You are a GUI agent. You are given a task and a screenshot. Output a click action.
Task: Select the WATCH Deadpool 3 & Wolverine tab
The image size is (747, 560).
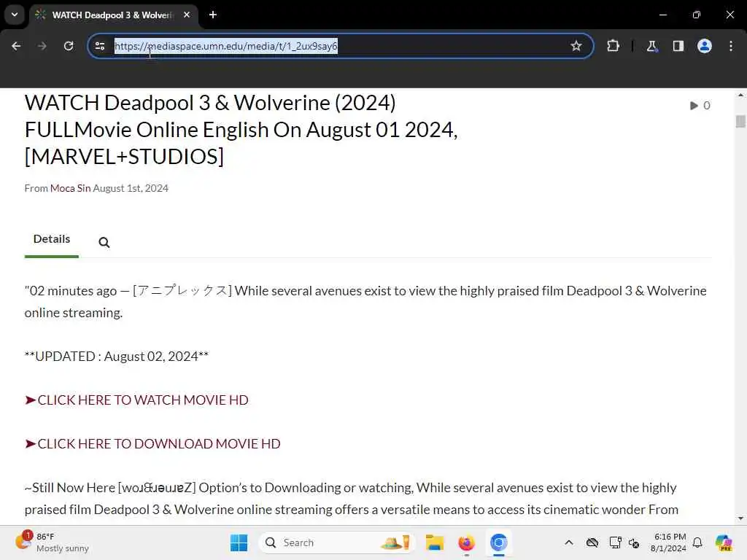113,15
